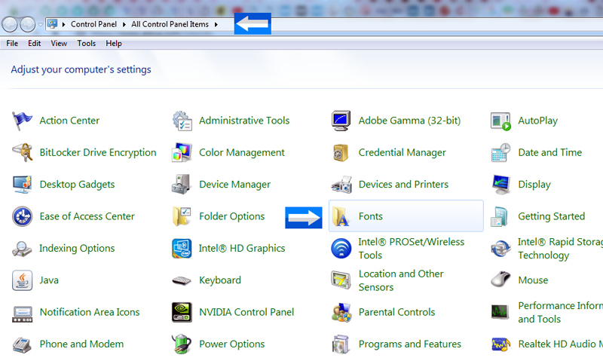This screenshot has height=364, width=603.
Task: Open the Edit menu
Action: (x=34, y=44)
